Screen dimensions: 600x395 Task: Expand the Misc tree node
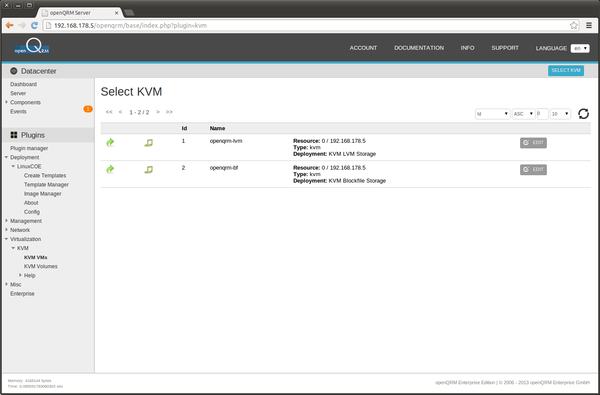[x=7, y=284]
